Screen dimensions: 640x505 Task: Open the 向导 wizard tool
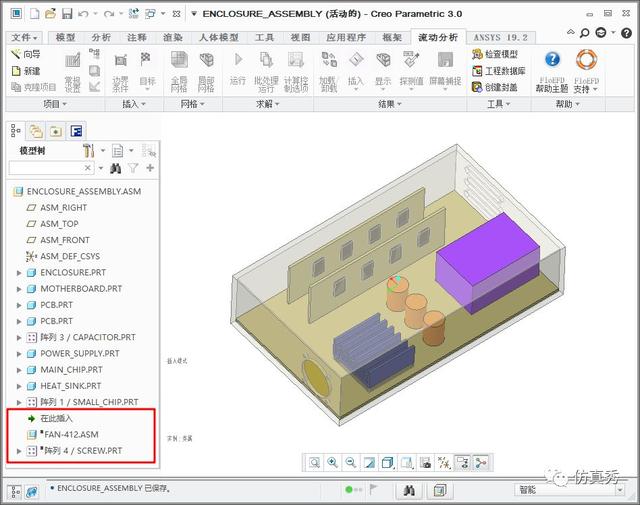coord(26,54)
